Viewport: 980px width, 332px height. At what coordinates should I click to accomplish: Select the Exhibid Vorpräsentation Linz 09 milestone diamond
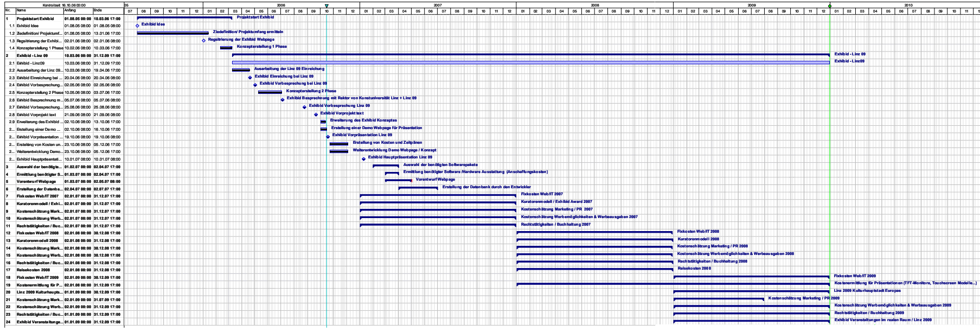(328, 137)
